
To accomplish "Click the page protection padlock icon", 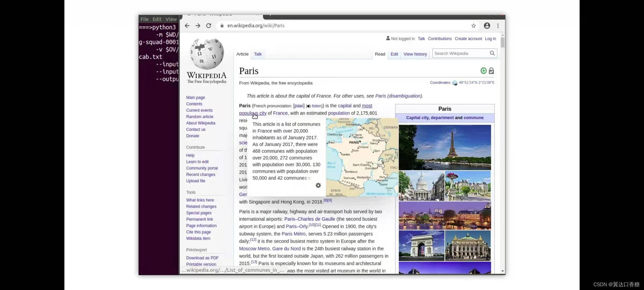I will pyautogui.click(x=491, y=71).
